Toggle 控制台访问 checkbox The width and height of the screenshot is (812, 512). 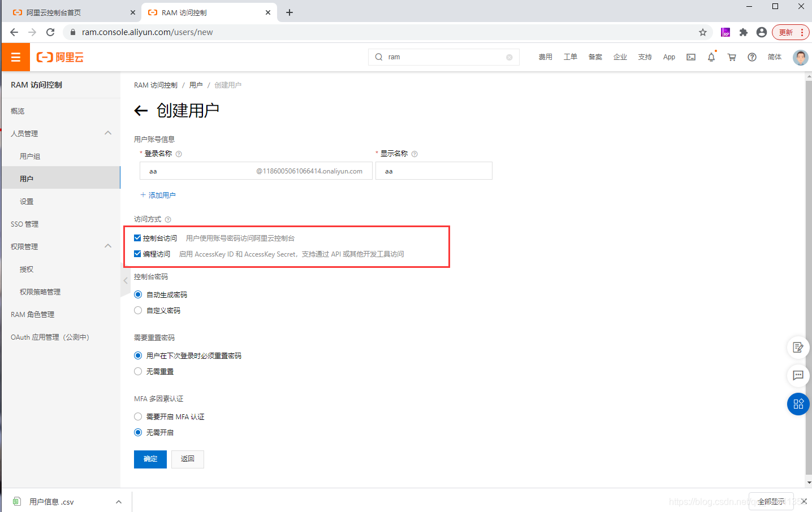click(137, 238)
